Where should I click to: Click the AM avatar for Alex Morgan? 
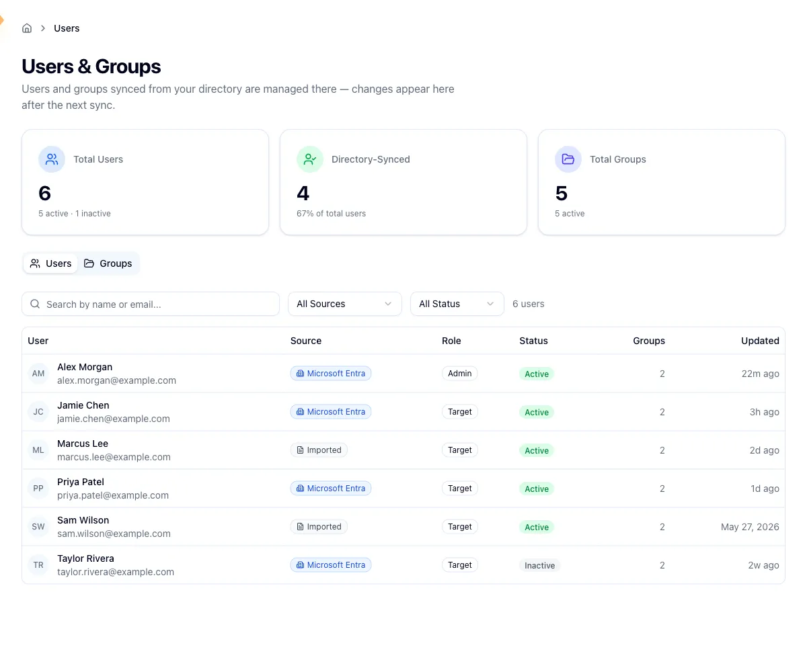[38, 374]
